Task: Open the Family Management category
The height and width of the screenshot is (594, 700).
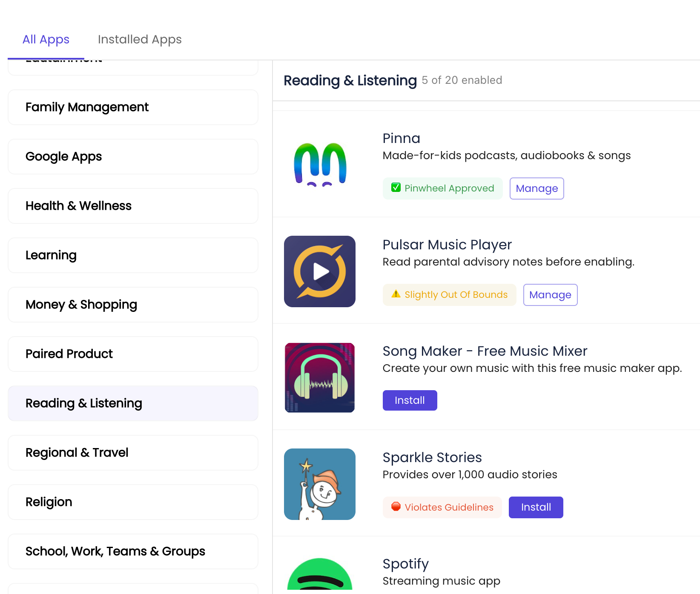Action: click(x=133, y=107)
